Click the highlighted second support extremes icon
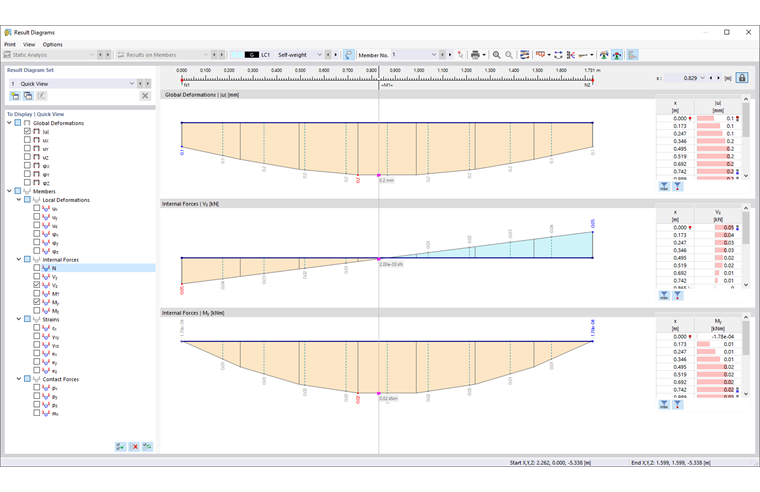 (617, 55)
